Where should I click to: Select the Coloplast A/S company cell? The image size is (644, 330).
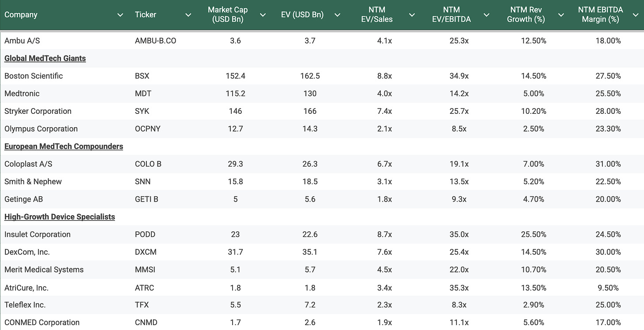(x=28, y=164)
